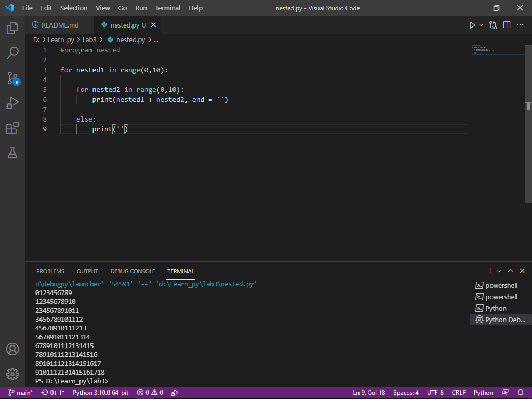Open the notifications bell icon
Screen dimensions: 532x399
coord(521,393)
